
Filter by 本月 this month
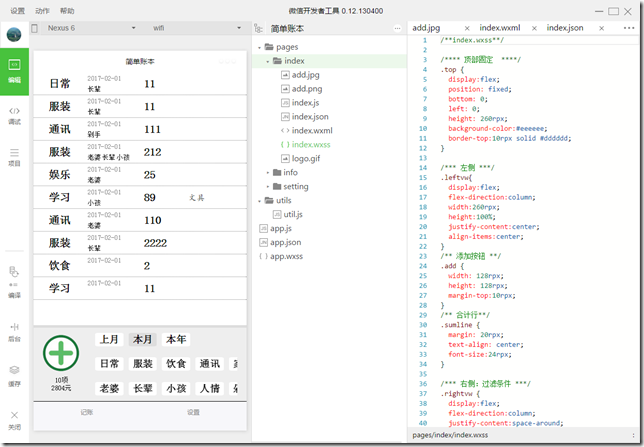tap(143, 339)
